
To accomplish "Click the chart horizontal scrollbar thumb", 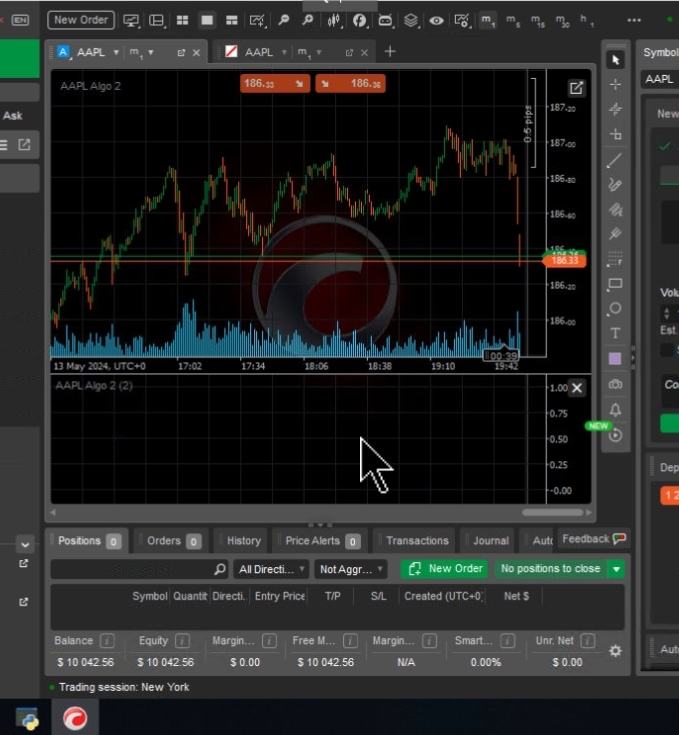I will [x=552, y=512].
